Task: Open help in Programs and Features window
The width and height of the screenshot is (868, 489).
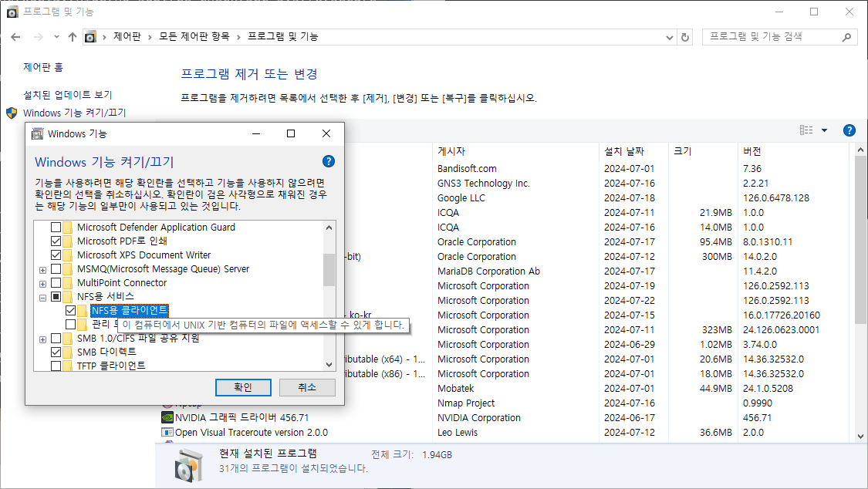Action: pyautogui.click(x=849, y=130)
